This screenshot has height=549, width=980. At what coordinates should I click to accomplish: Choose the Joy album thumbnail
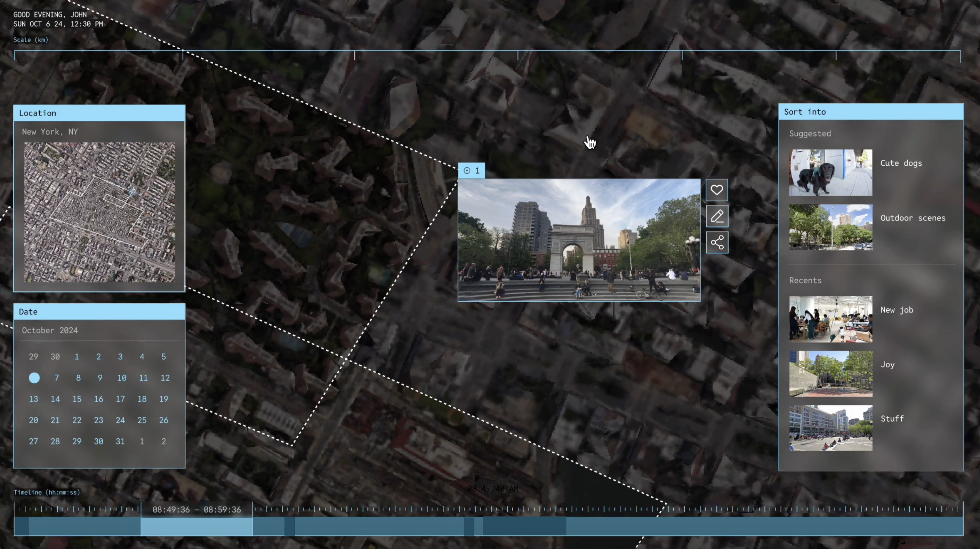point(830,374)
